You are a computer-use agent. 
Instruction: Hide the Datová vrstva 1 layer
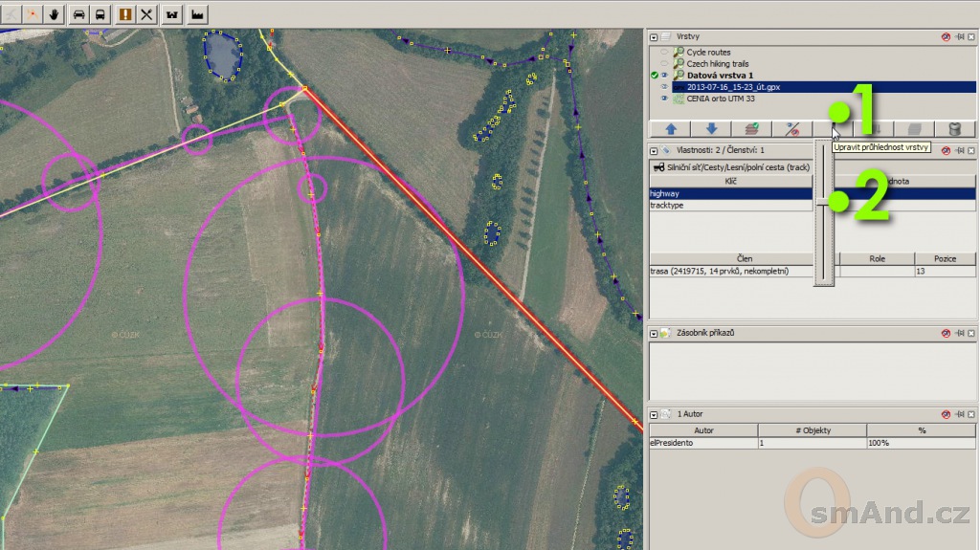[664, 75]
